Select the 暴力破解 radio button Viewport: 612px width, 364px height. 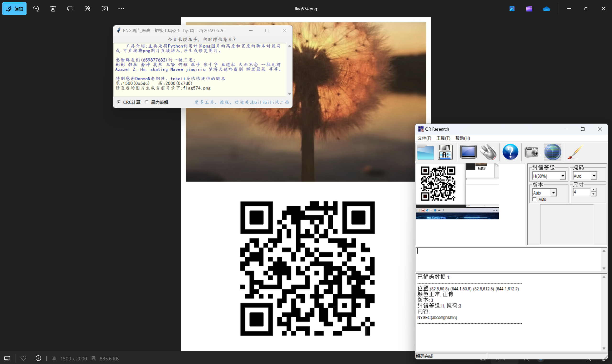pos(147,102)
